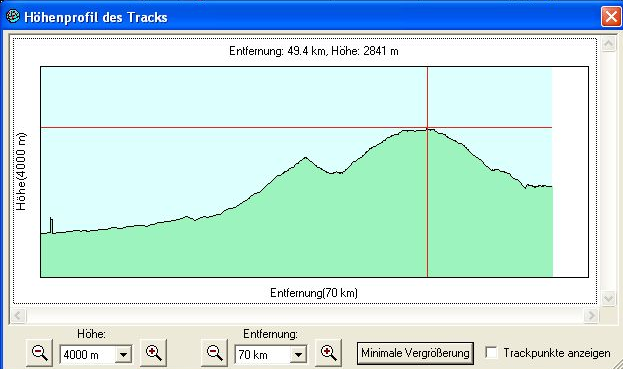Click the spike near track start

click(51, 225)
